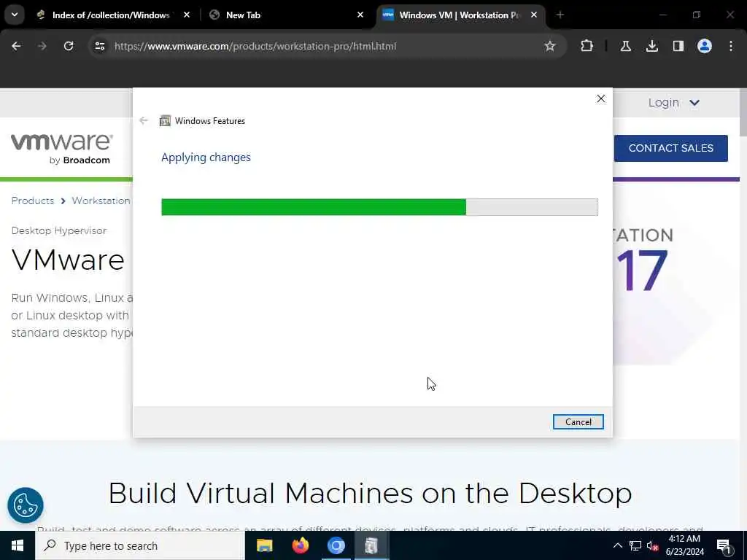The image size is (747, 560).
Task: Select the Windows VM Workstation Pro tab
Action: point(460,15)
